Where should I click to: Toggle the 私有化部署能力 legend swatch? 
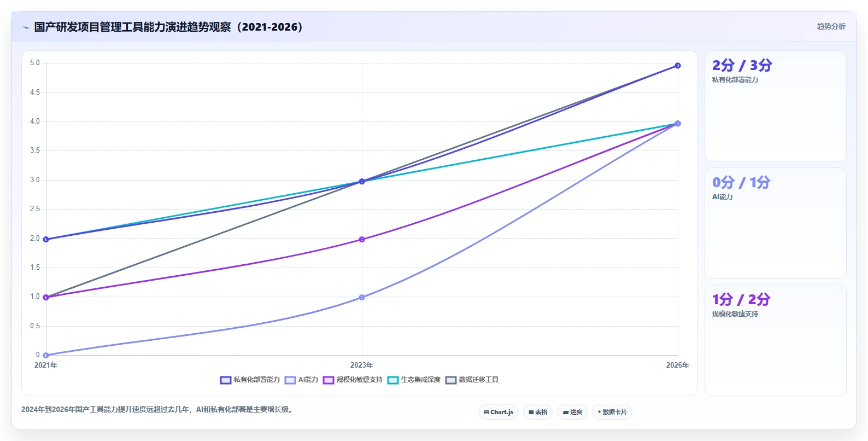pos(226,380)
